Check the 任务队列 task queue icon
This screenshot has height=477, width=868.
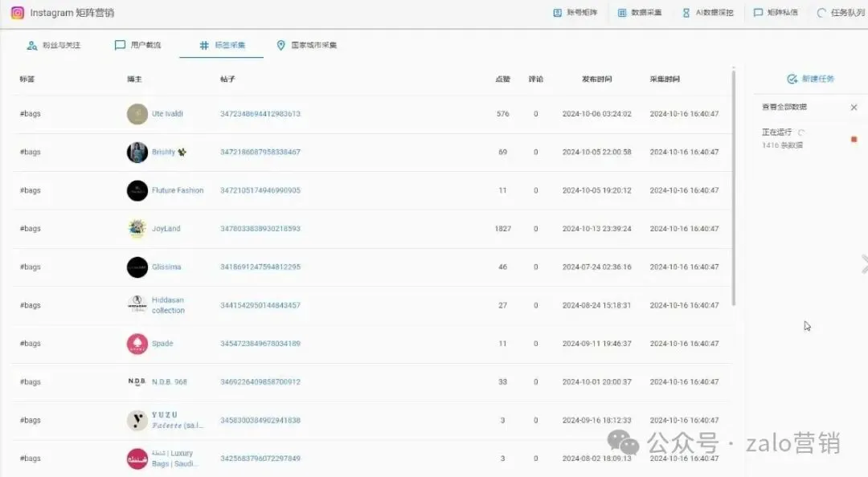click(821, 12)
